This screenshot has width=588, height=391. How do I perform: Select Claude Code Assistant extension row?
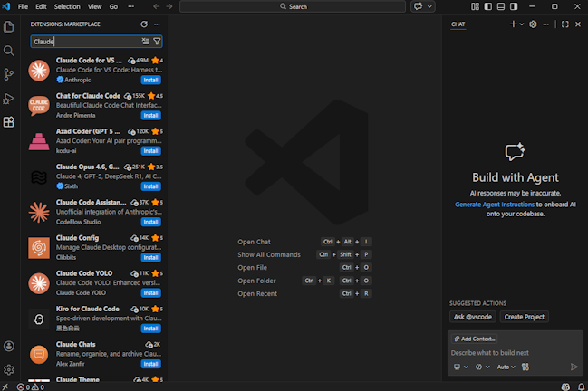point(95,212)
